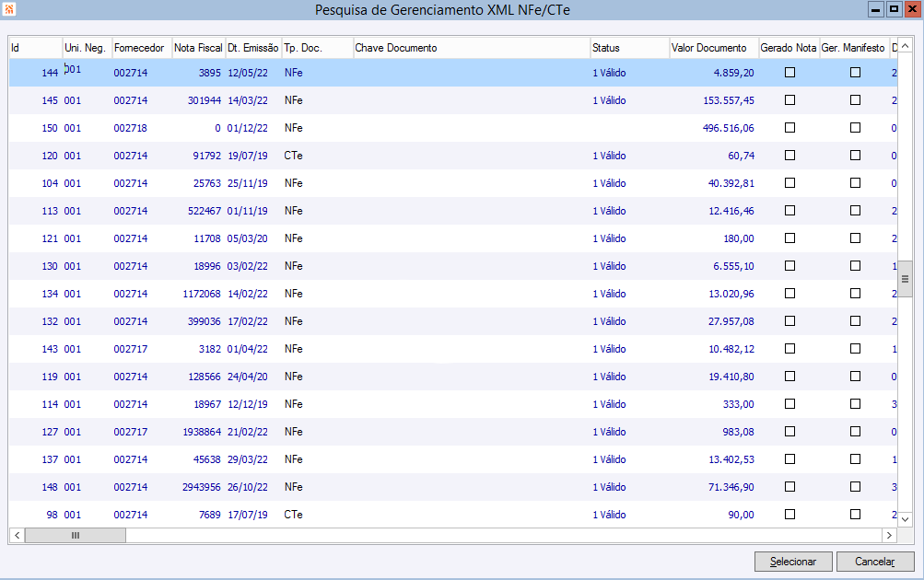924x580 pixels.
Task: Click horizontal scrollbar left arrow
Action: pyautogui.click(x=18, y=535)
